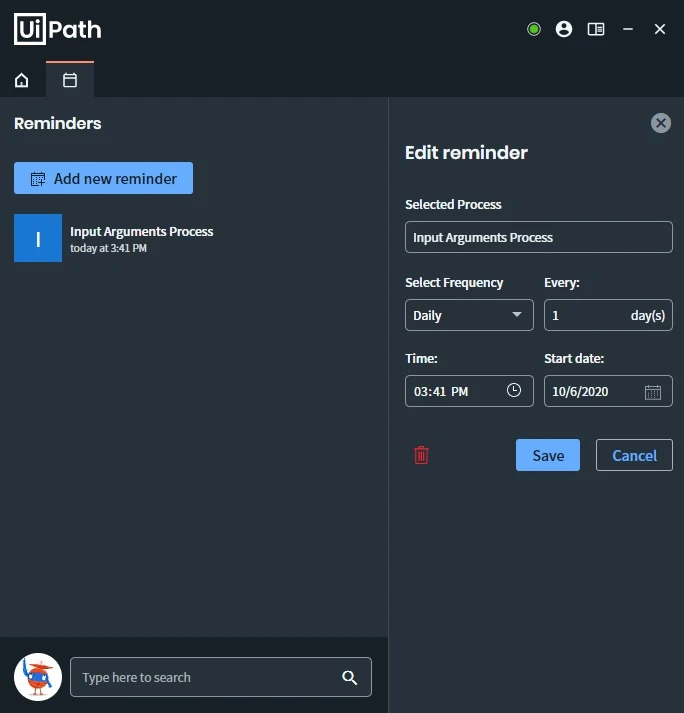Click the 'Type here to search' box
This screenshot has height=713, width=684.
(x=221, y=677)
